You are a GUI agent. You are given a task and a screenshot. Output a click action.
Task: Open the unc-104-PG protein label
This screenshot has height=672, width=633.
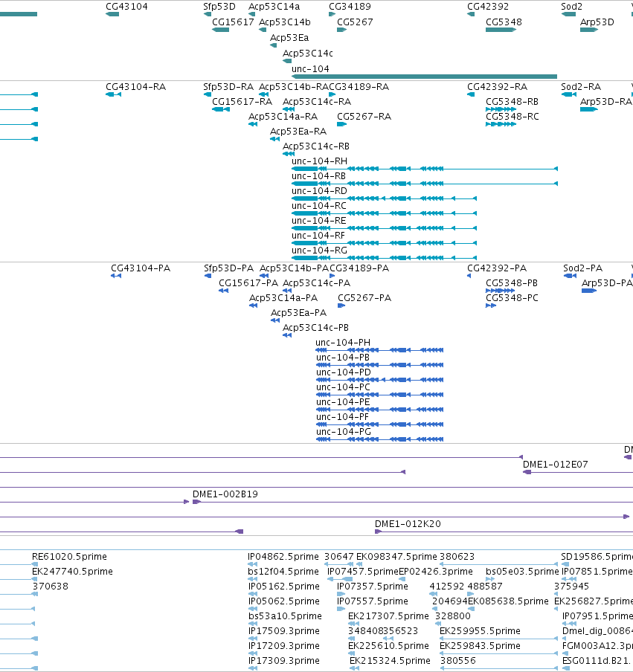(343, 432)
